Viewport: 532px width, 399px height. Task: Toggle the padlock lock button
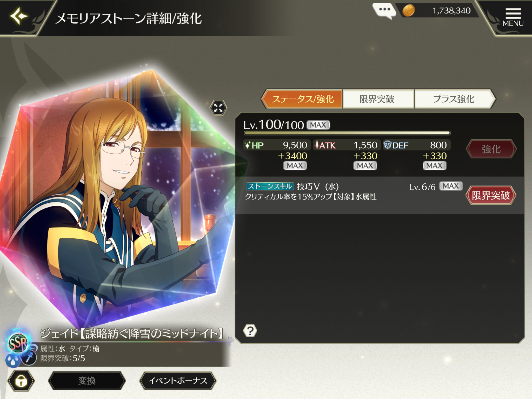(21, 381)
